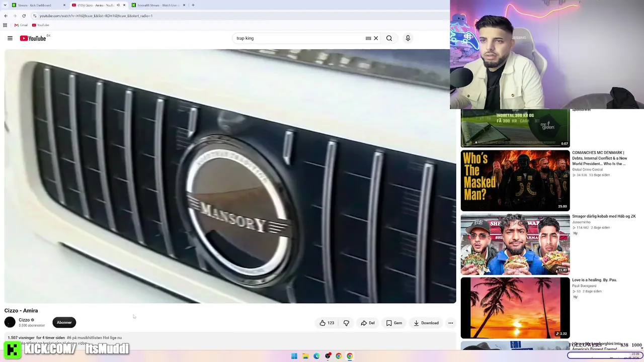Viewport: 644px width, 362px height.
Task: Go forward in the browser
Action: click(x=15, y=16)
